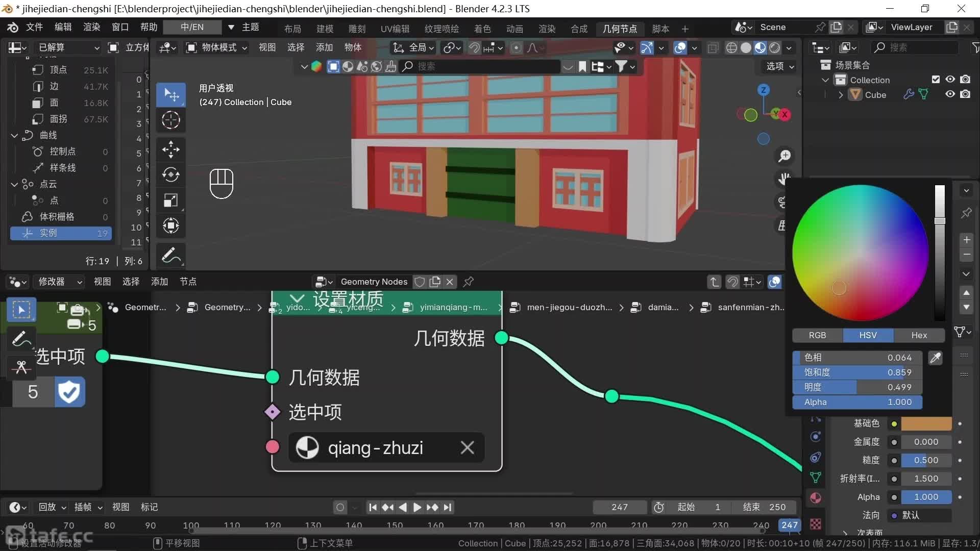Click the zoom magnifier icon in viewport
Viewport: 980px width, 551px height.
[x=784, y=156]
